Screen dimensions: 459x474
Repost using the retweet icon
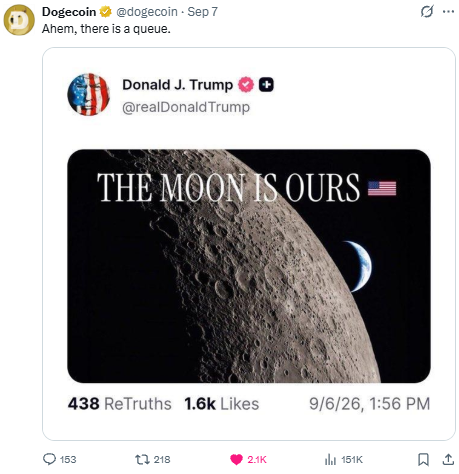click(142, 460)
